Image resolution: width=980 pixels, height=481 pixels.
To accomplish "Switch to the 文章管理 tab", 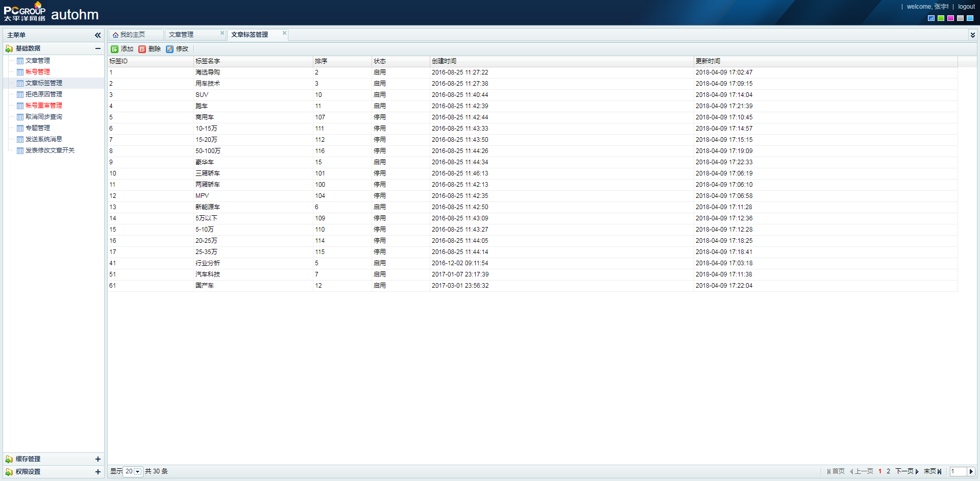I will tap(181, 35).
